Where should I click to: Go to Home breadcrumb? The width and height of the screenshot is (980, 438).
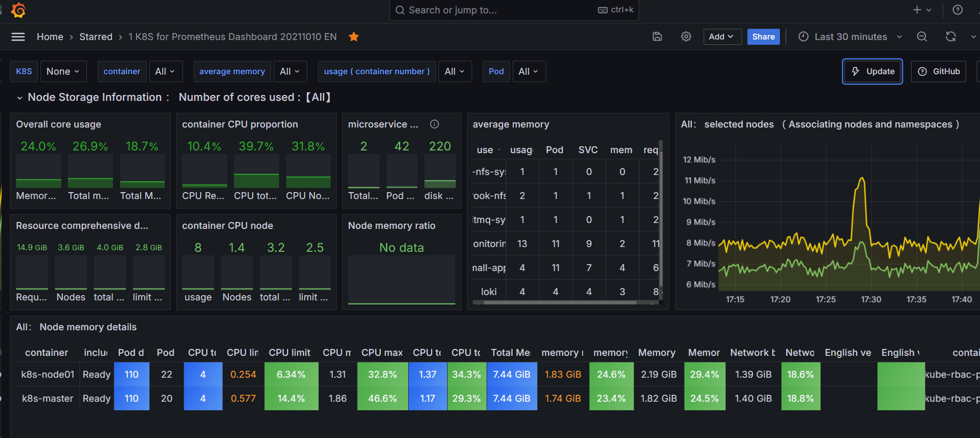[x=50, y=37]
